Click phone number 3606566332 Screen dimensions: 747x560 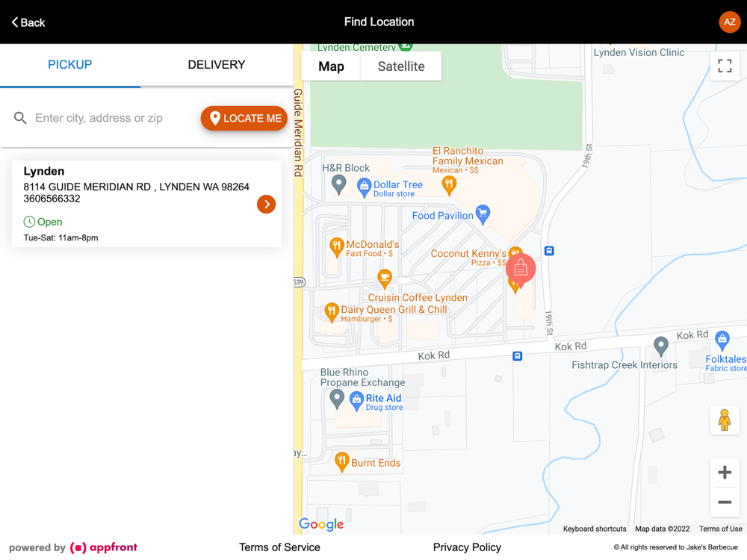(52, 199)
